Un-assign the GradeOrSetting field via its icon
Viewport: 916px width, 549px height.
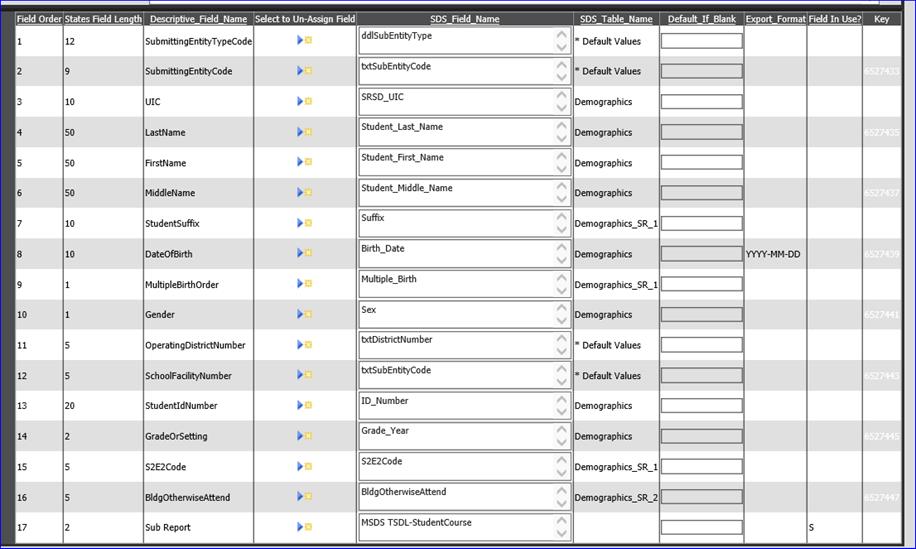(304, 436)
